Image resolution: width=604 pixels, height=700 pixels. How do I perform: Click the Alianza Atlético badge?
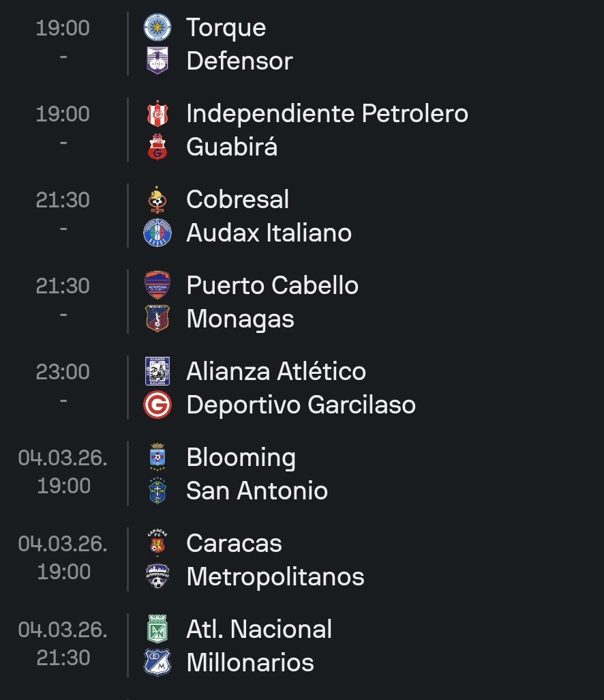coord(157,372)
